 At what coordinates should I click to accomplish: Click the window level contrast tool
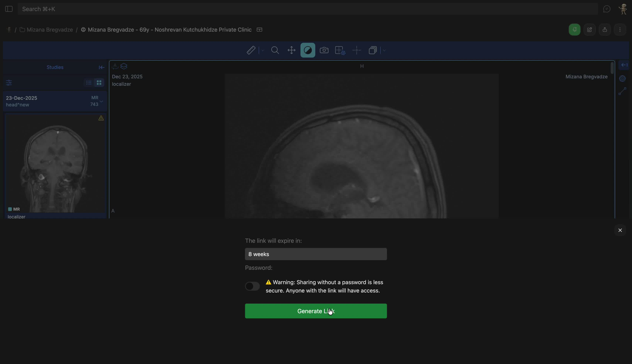point(308,50)
